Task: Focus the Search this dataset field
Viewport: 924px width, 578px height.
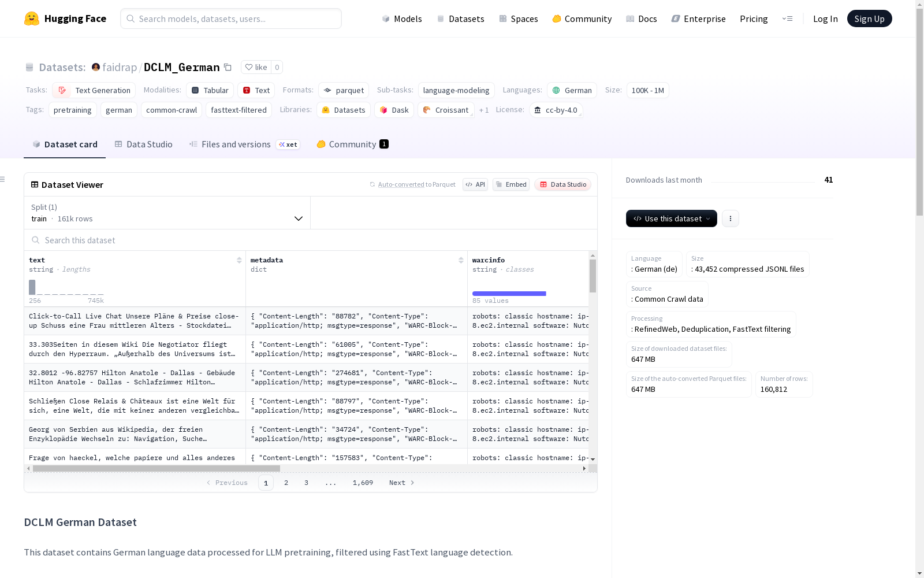Action: (311, 240)
